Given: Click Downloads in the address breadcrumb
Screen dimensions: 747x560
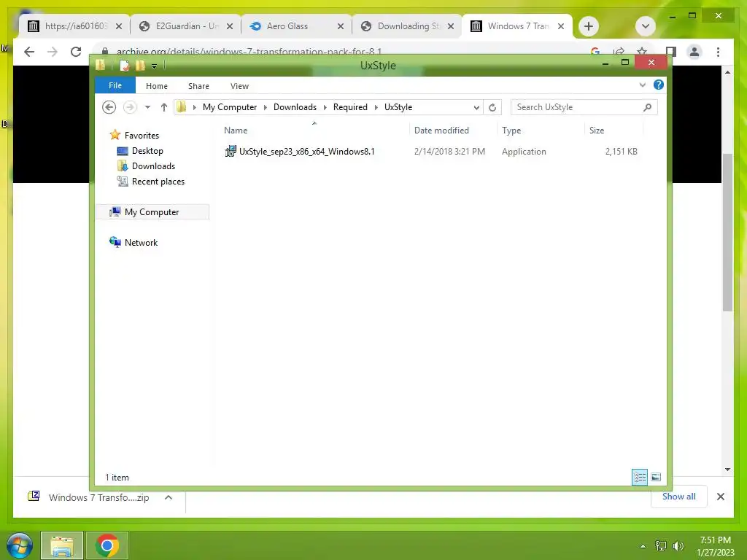Looking at the screenshot, I should coord(295,107).
